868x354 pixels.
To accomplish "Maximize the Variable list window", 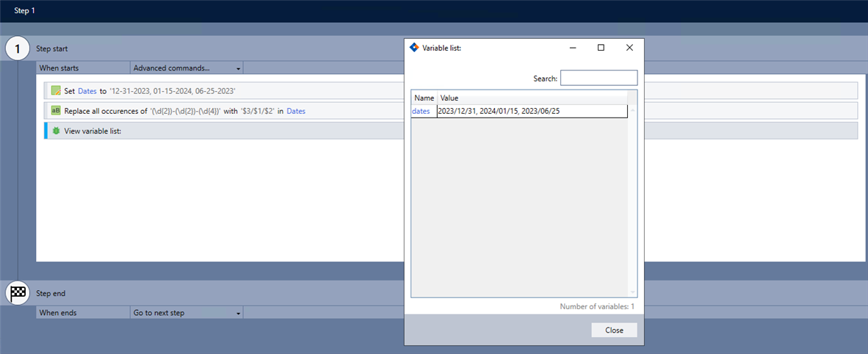I will 601,48.
